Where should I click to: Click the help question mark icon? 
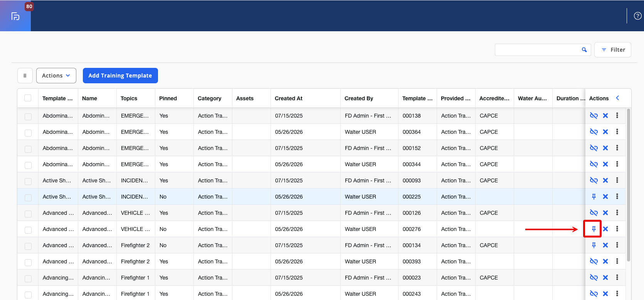[638, 16]
